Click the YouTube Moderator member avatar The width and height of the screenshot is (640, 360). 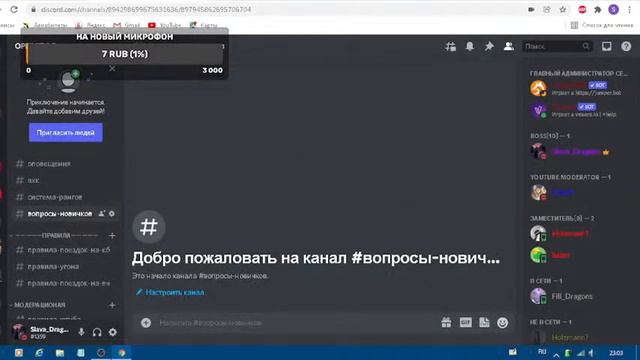click(x=538, y=193)
